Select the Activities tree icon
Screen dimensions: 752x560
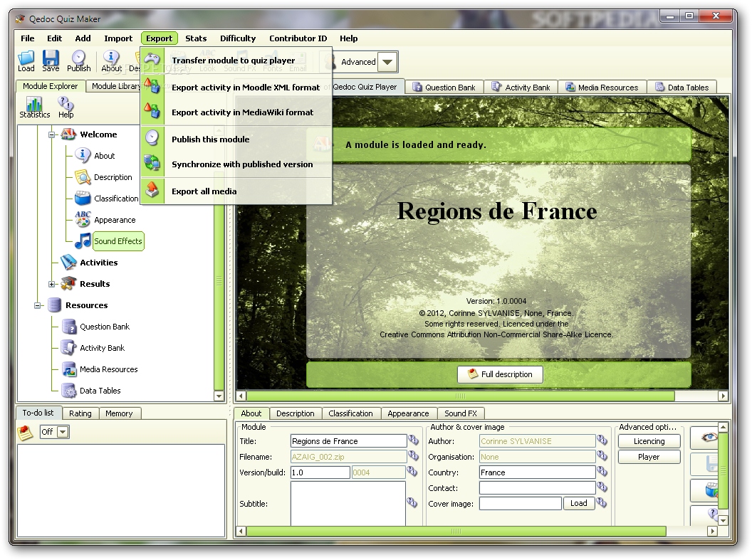coord(68,262)
